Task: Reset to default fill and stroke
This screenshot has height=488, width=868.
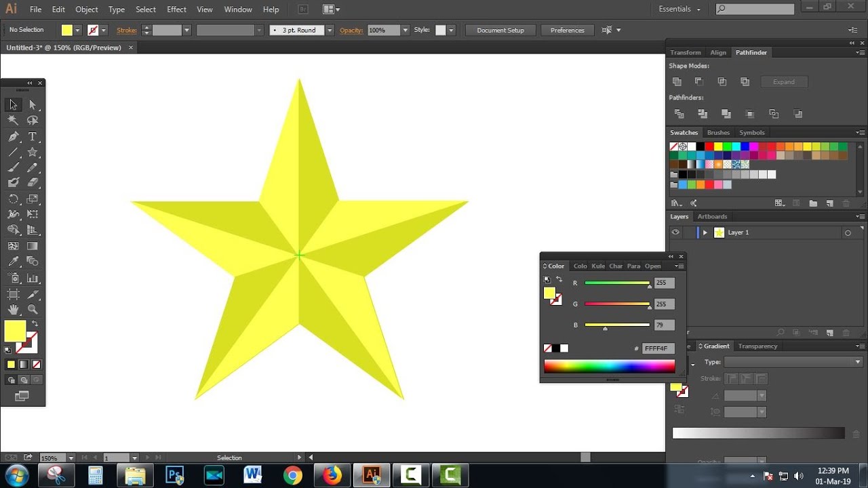Action: tap(8, 350)
